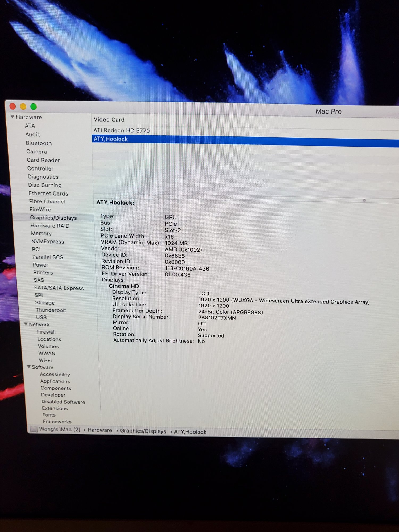Viewport: 399px width, 532px height.
Task: Click Hardware in the path bar
Action: tap(100, 430)
